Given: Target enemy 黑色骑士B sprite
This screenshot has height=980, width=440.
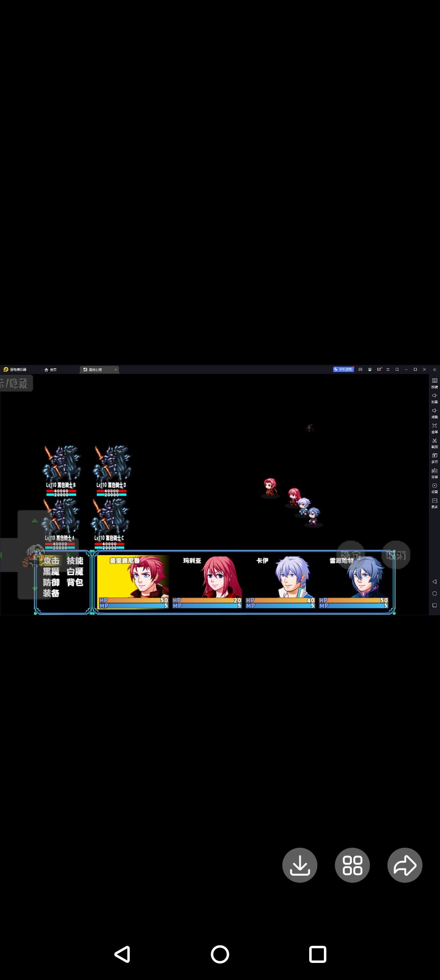Looking at the screenshot, I should (x=62, y=464).
